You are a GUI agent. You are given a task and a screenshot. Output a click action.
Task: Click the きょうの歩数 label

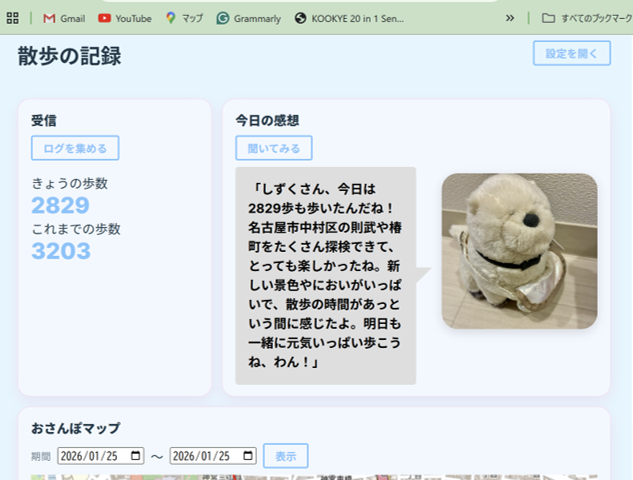coord(69,183)
